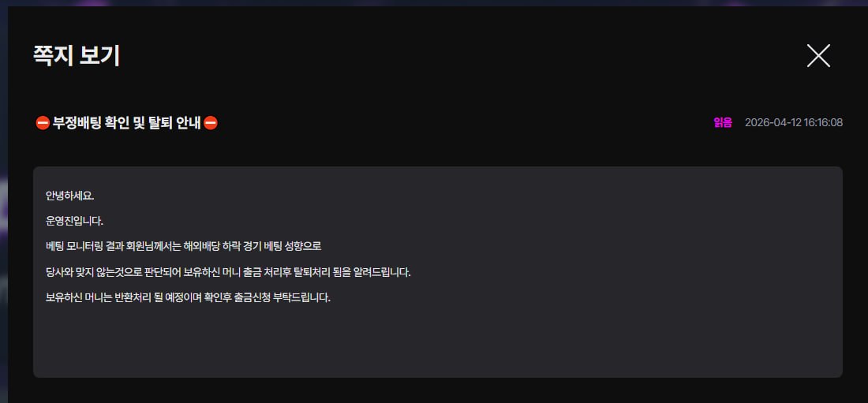Click the 부정배팅 확인 및 탈퇴 안내 title
Viewport: 868px width, 403px height.
pos(126,123)
